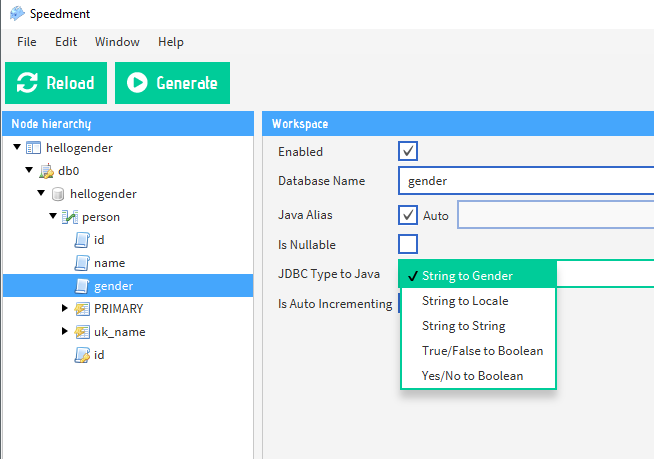Click the hellogender schema cylinder icon
This screenshot has height=459, width=654.
(58, 194)
